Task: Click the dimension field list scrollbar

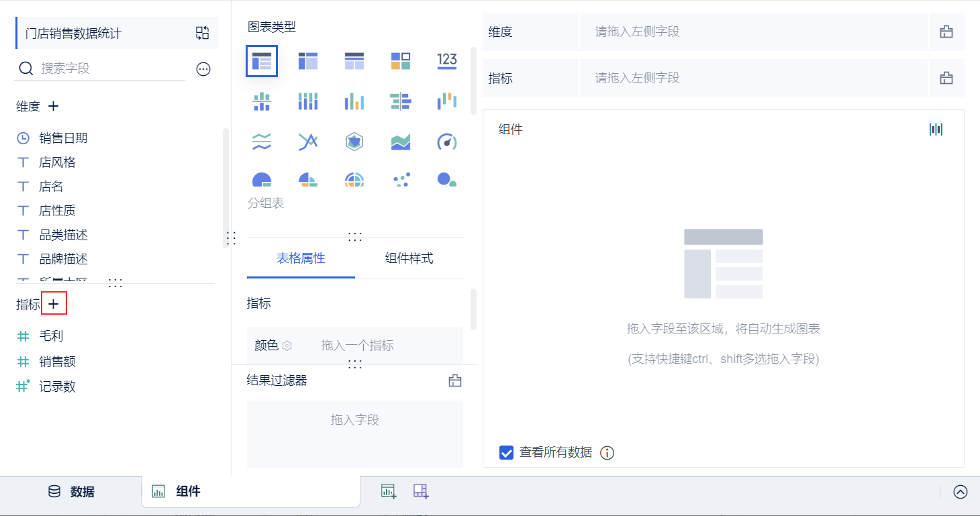Action: click(226, 189)
